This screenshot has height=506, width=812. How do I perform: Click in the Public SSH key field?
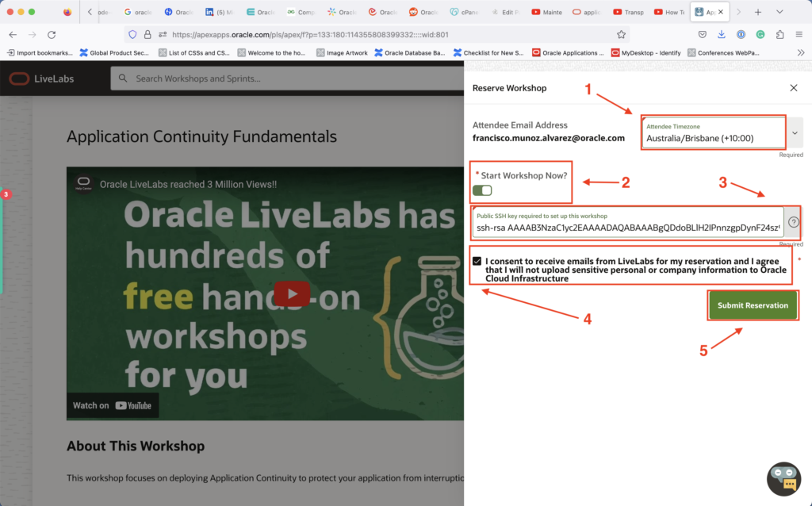coord(628,228)
